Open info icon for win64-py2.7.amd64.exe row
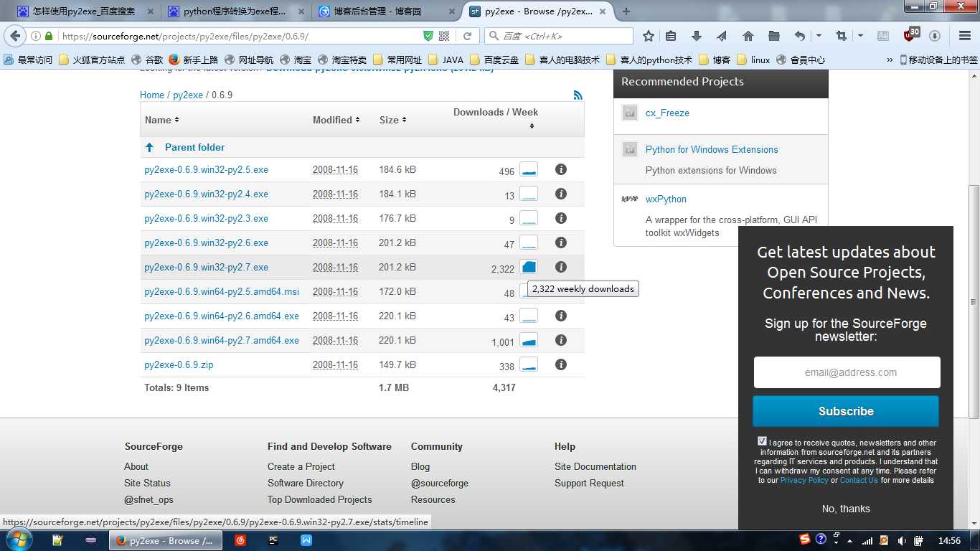980x551 pixels. [561, 340]
